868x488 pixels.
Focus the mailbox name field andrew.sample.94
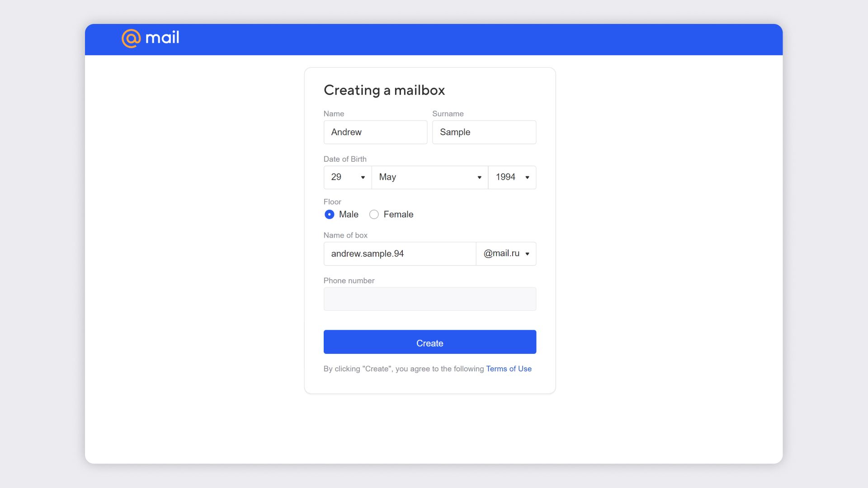click(400, 254)
